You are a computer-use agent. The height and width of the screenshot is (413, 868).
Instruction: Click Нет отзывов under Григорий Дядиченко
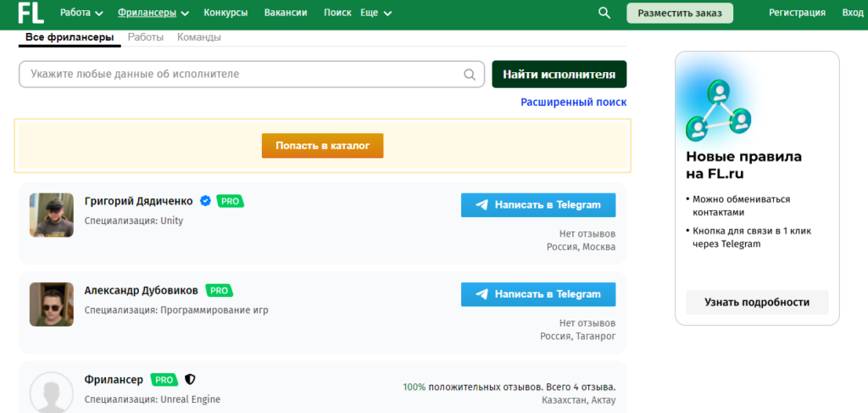coord(587,233)
